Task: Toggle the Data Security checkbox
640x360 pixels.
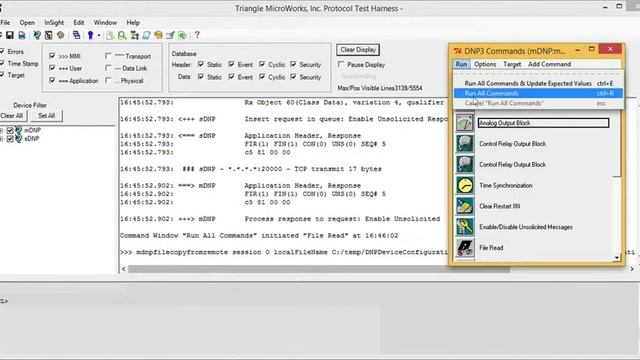Action: coord(293,76)
